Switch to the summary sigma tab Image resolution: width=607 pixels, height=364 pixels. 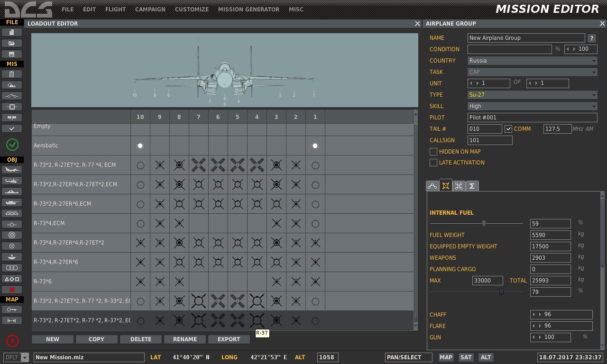pyautogui.click(x=472, y=186)
